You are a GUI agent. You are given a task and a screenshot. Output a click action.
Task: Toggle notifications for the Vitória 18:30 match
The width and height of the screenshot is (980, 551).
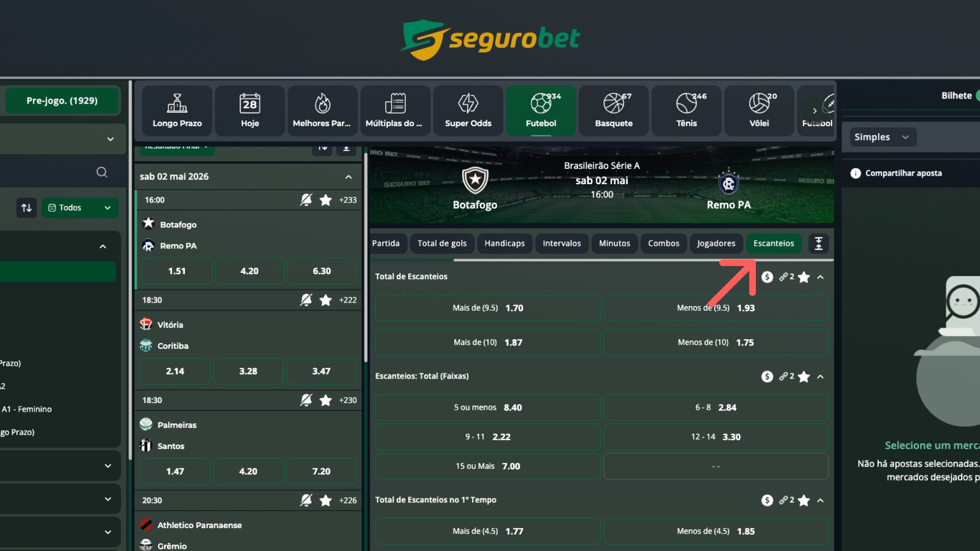(x=306, y=300)
